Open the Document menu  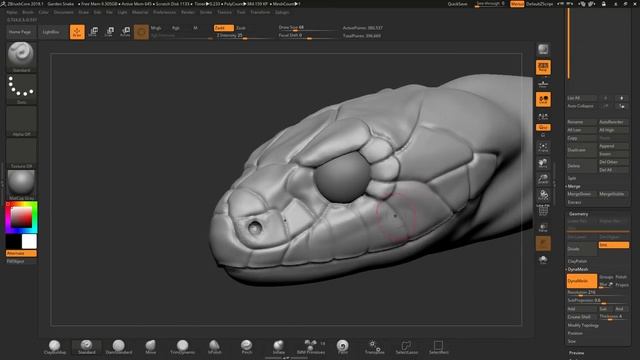64,12
